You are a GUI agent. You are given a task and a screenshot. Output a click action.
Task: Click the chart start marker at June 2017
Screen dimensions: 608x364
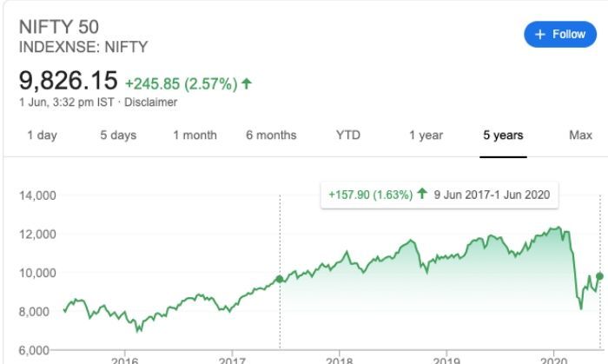tap(280, 279)
